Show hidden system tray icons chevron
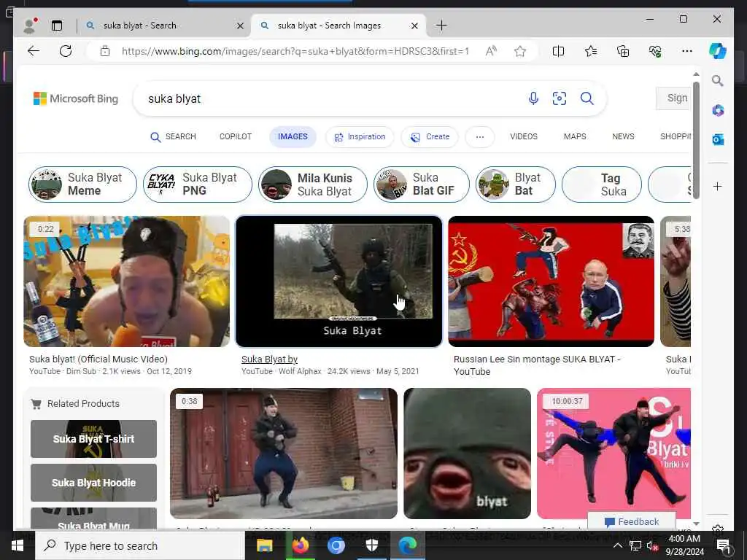 617,545
